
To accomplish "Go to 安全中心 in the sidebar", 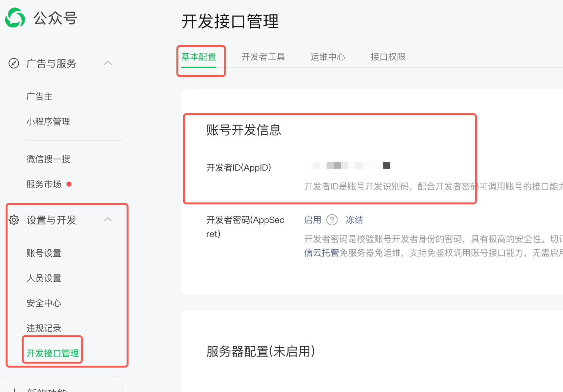I will (44, 303).
